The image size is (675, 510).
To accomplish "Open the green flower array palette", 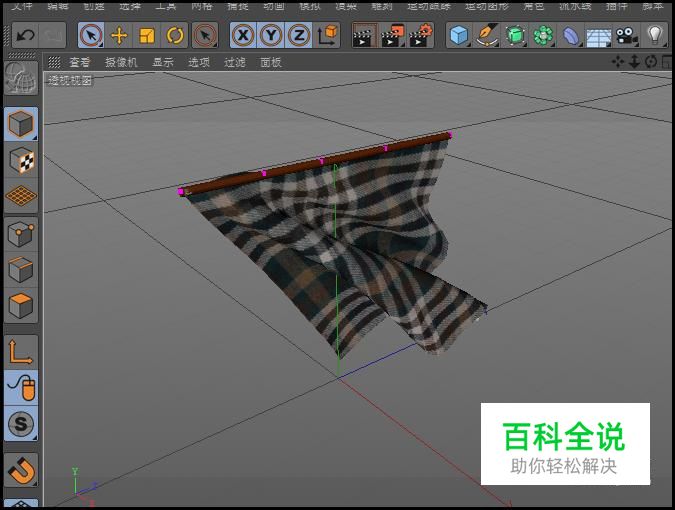I will [543, 35].
